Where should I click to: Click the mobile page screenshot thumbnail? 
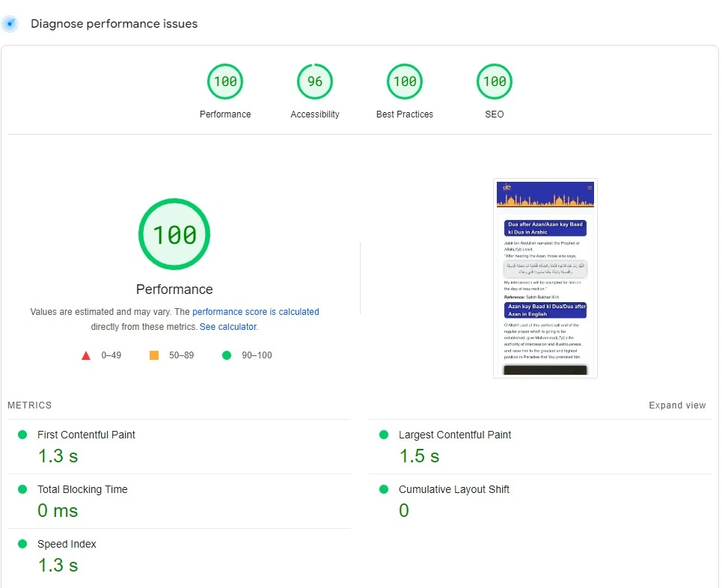pyautogui.click(x=545, y=278)
